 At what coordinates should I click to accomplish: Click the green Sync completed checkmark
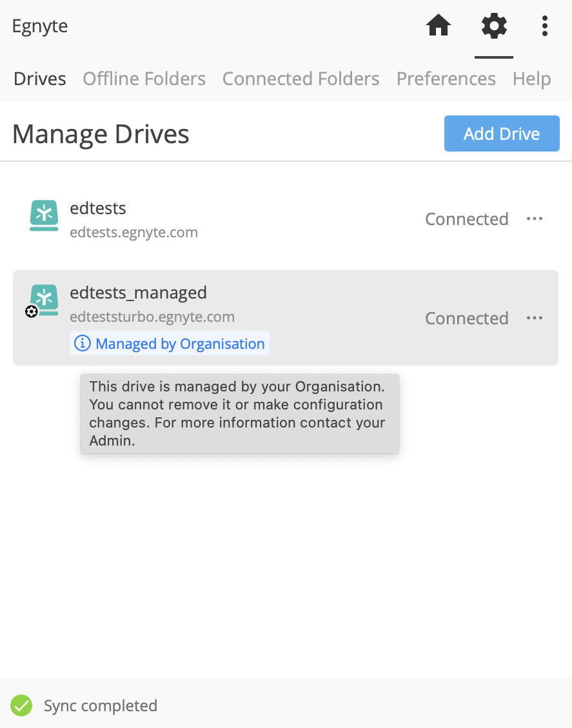click(x=21, y=705)
